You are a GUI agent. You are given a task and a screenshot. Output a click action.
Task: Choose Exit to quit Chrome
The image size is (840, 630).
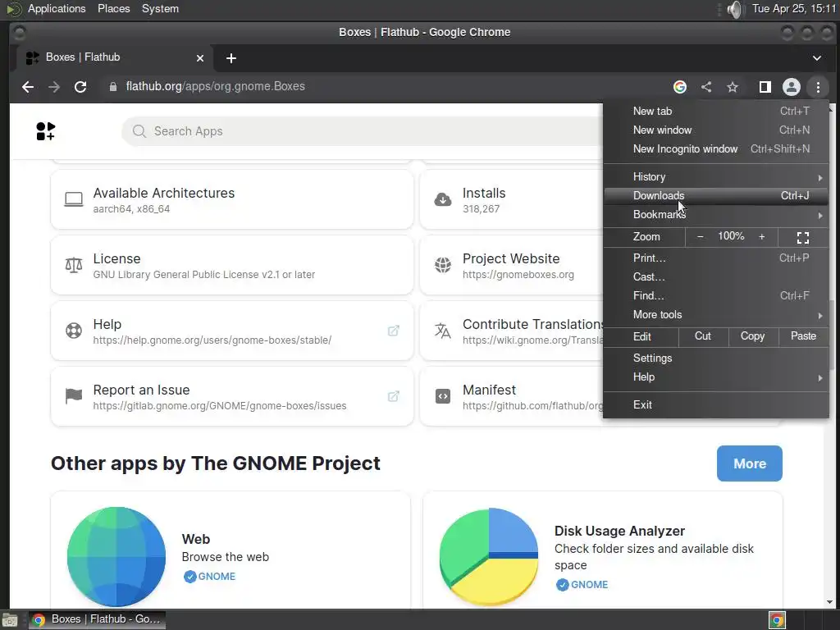tap(716, 405)
